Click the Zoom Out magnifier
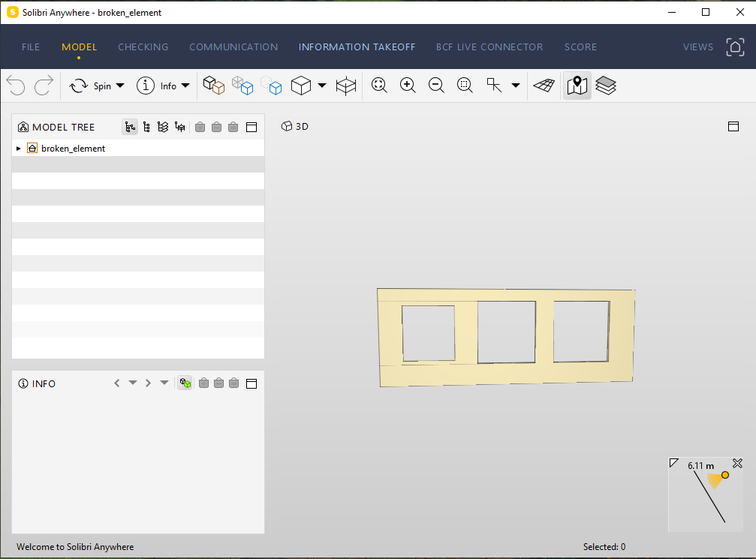Screen dimensions: 756x559 point(436,86)
